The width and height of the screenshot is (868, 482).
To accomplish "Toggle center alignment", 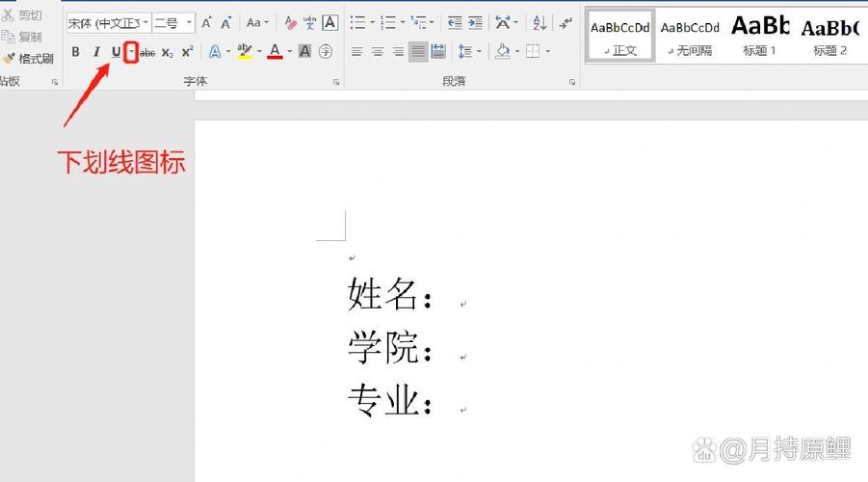I will pos(378,52).
